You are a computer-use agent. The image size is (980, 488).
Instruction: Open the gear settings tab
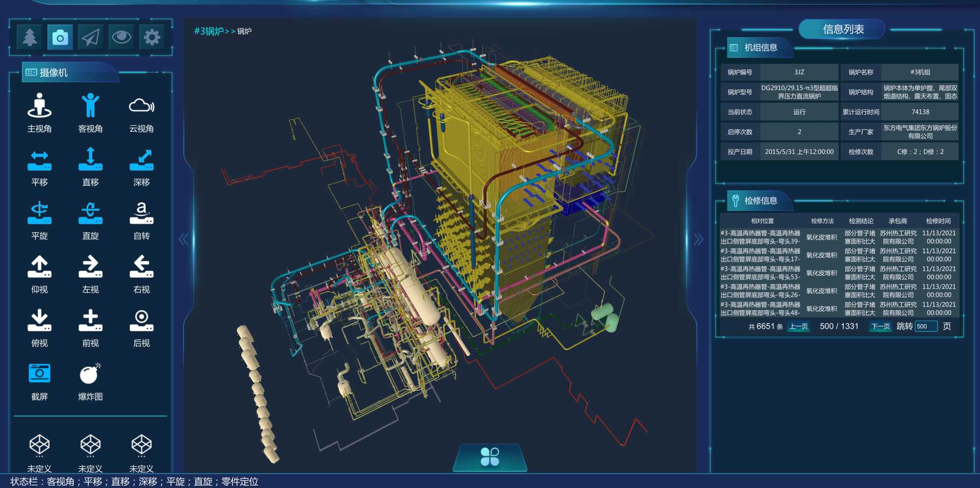pyautogui.click(x=152, y=37)
